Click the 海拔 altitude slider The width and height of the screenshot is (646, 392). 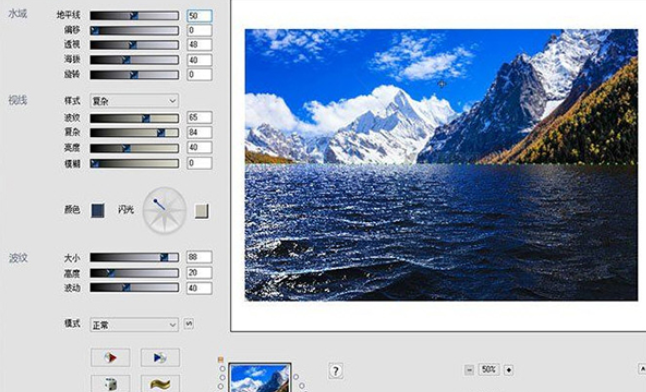(x=134, y=60)
